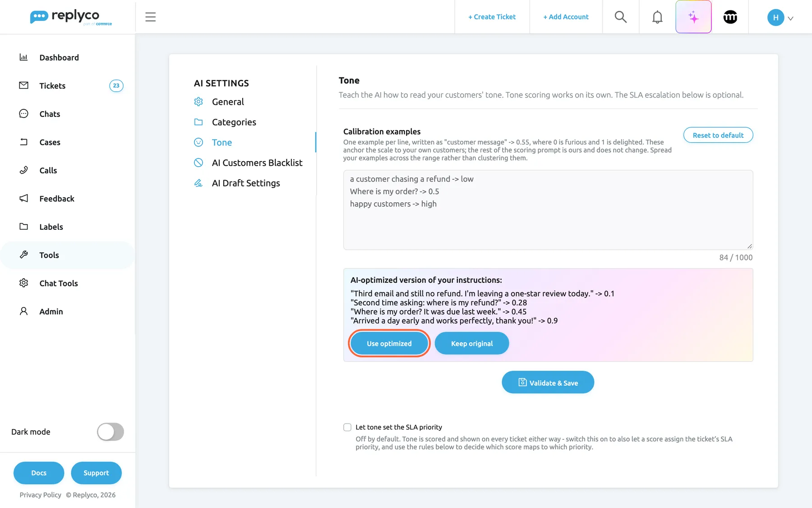Click the Calls phone icon
The image size is (812, 508).
(x=23, y=170)
